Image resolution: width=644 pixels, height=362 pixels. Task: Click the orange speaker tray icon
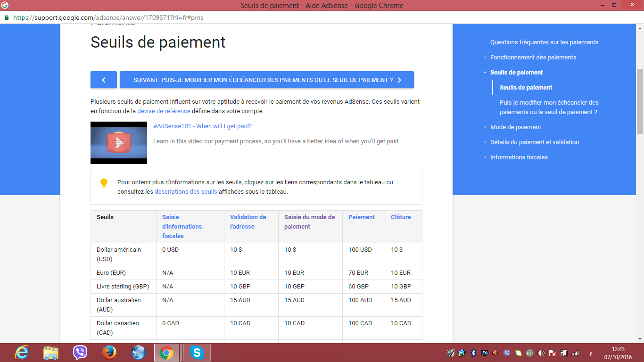[495, 353]
